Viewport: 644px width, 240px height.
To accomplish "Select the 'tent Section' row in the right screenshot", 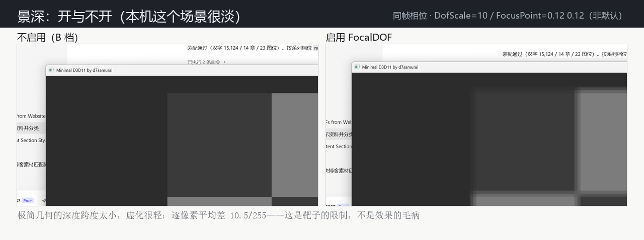I will [339, 146].
